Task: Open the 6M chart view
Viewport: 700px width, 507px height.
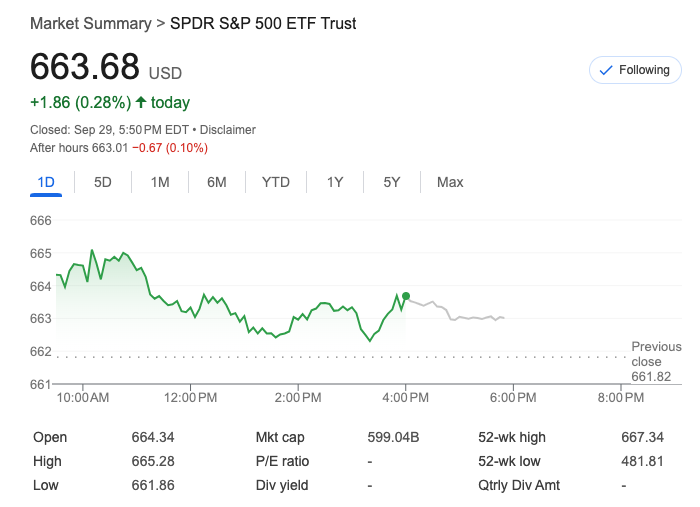Action: click(217, 182)
